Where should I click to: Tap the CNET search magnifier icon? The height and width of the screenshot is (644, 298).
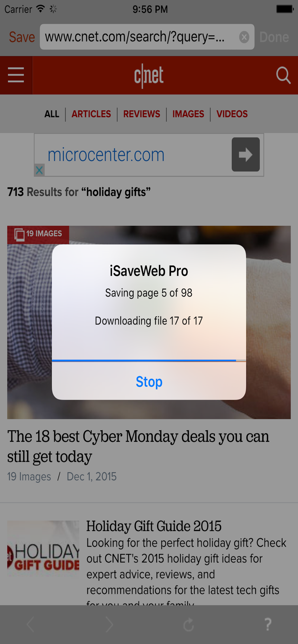point(283,75)
